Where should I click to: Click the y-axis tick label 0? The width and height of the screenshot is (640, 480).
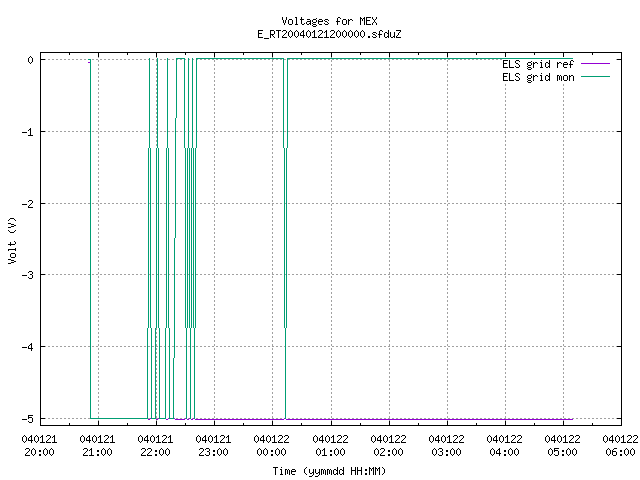pos(31,60)
